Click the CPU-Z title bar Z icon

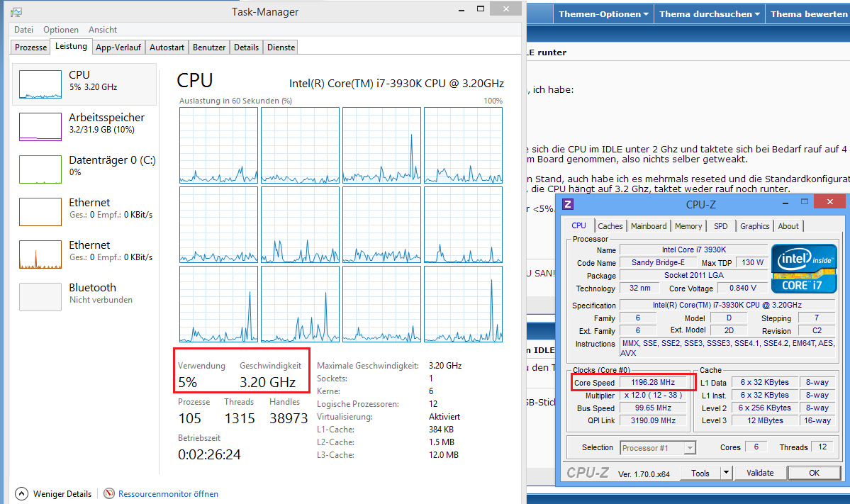click(568, 203)
